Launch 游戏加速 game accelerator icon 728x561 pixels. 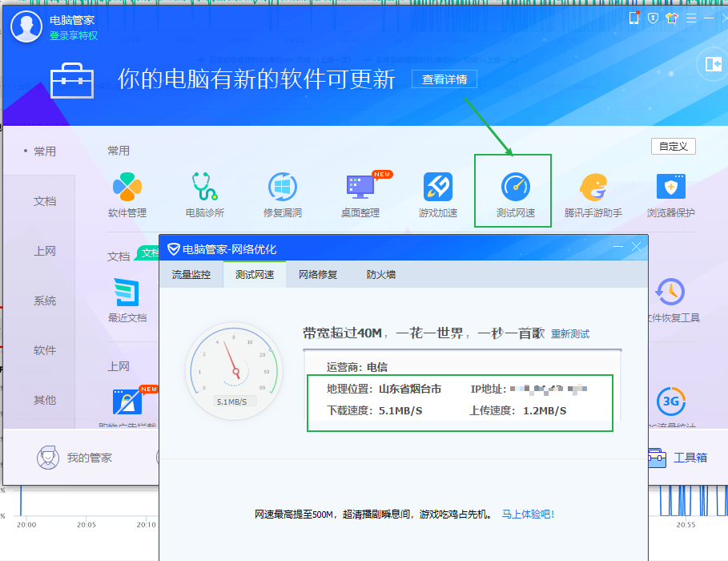438,187
